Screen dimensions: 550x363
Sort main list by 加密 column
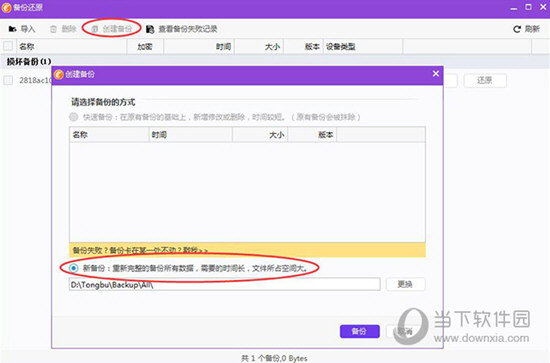click(x=145, y=47)
